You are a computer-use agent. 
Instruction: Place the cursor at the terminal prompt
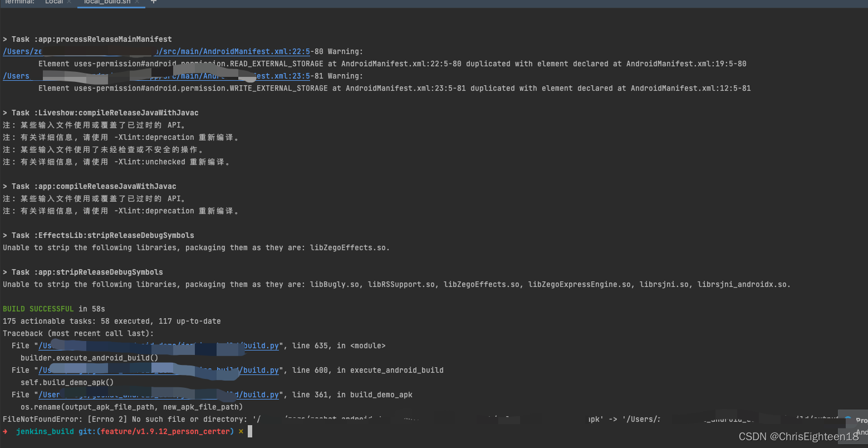click(251, 431)
